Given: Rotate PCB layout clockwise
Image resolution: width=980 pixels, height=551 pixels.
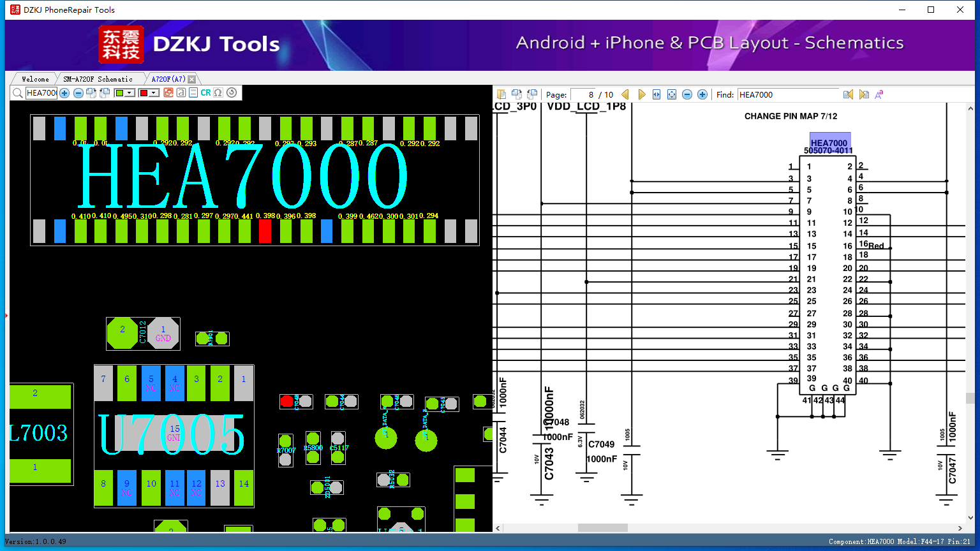Looking at the screenshot, I should tap(91, 93).
